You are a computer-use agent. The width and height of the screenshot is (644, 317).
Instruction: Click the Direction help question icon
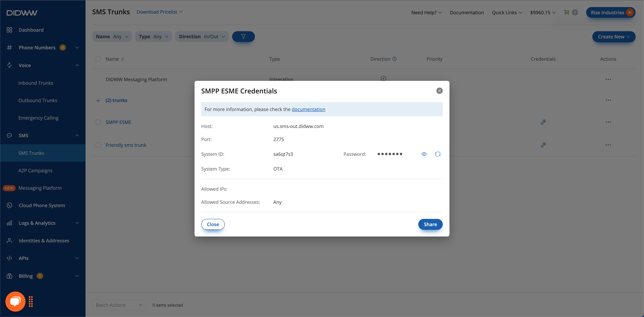[394, 59]
